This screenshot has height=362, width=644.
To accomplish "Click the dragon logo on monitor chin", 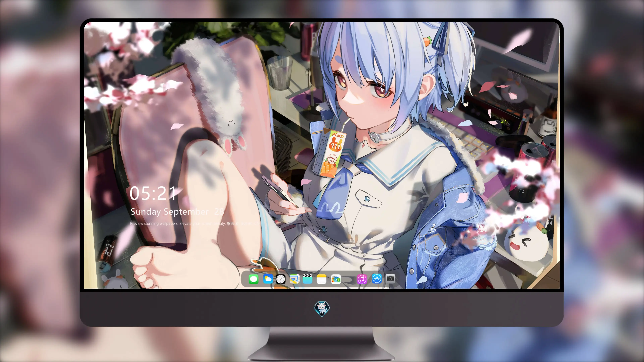I will tap(322, 309).
